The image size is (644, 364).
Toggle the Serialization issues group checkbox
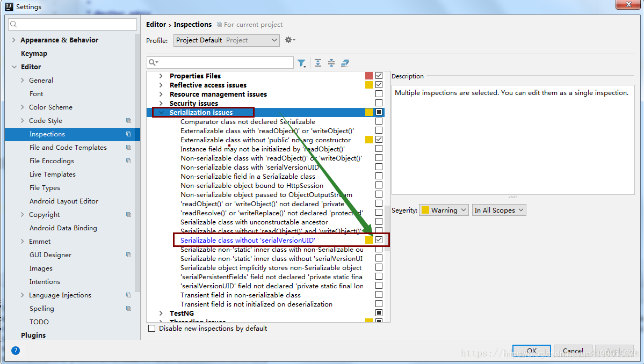379,112
